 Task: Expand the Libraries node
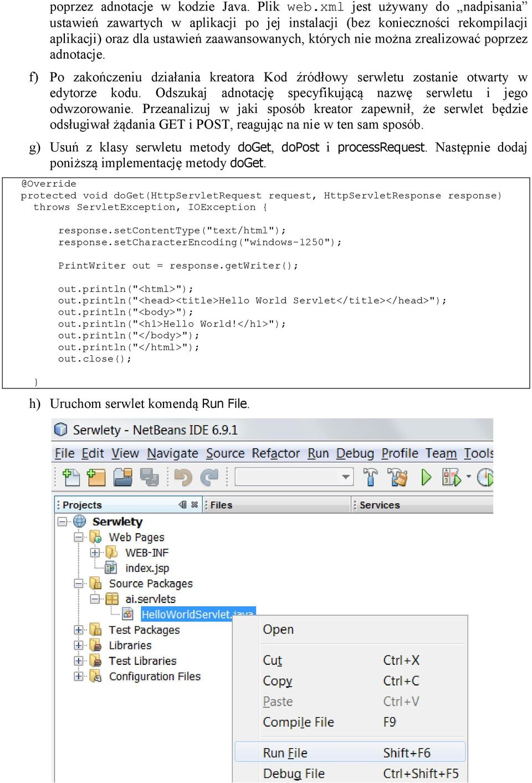pos(79,645)
